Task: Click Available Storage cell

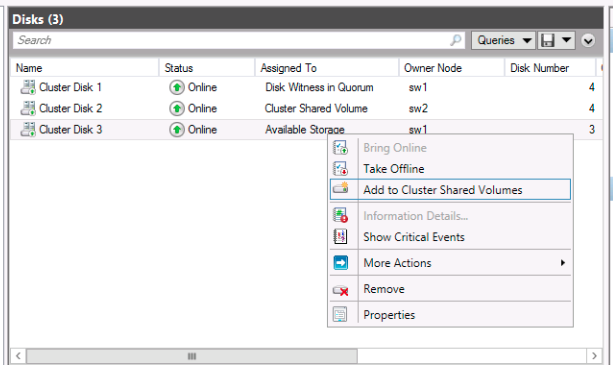Action: tap(305, 129)
